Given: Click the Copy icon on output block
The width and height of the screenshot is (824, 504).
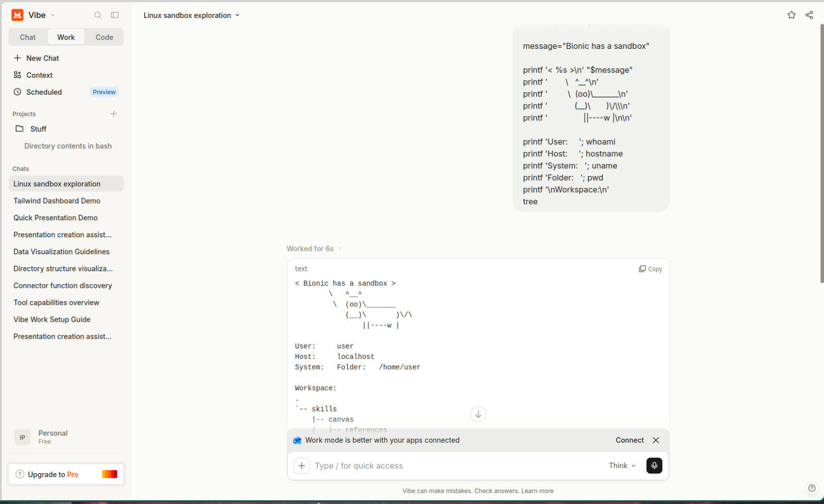Looking at the screenshot, I should tap(642, 269).
